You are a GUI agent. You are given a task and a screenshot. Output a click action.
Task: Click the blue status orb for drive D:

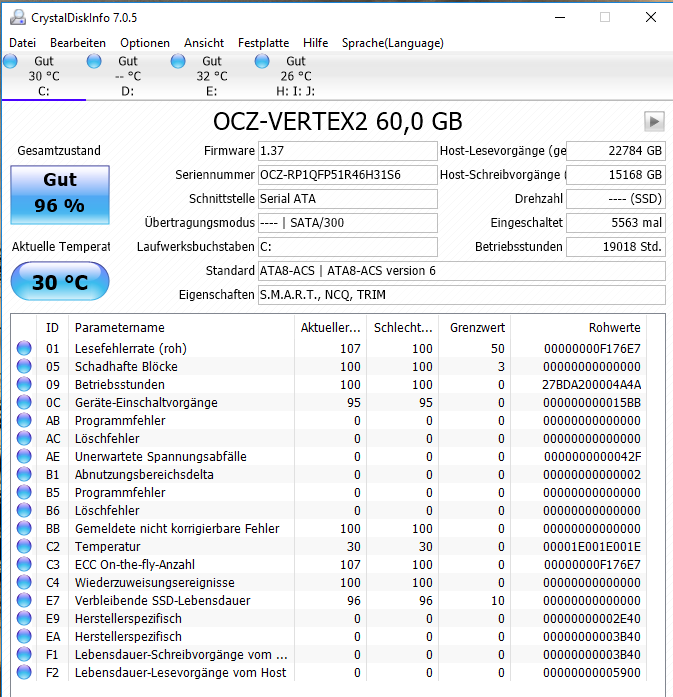94,61
